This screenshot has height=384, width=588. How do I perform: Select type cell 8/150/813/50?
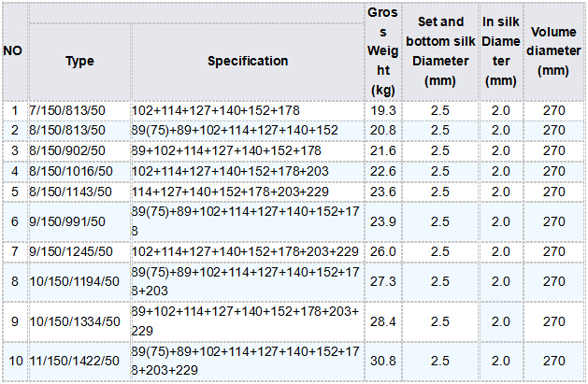(x=68, y=130)
